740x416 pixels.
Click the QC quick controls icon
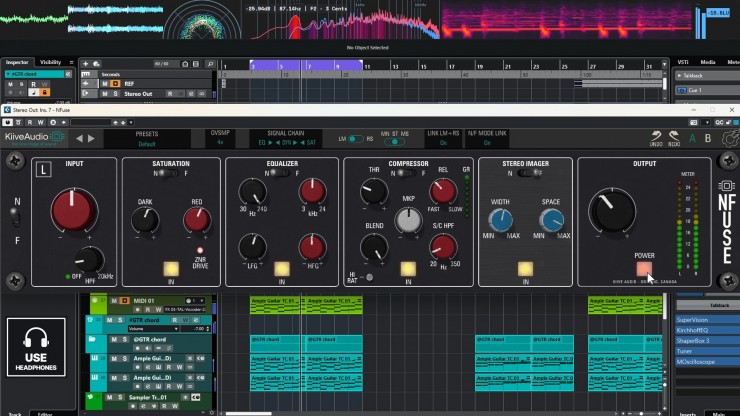pyautogui.click(x=719, y=122)
